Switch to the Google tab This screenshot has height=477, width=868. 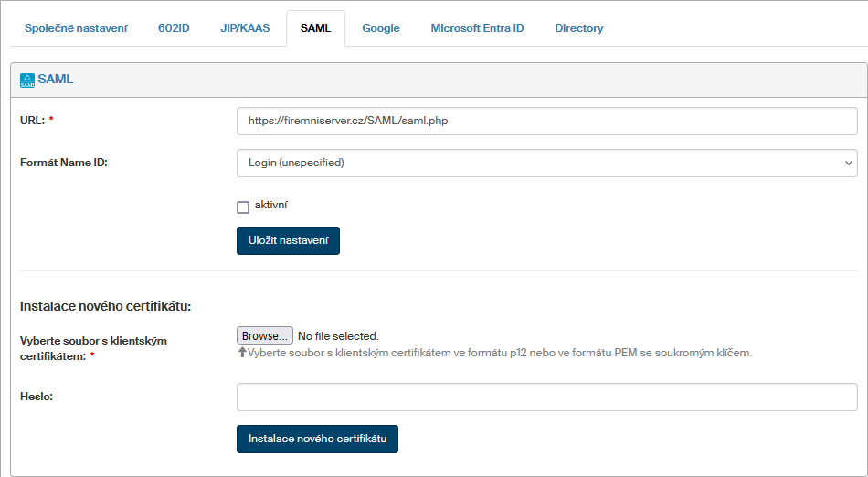tap(381, 28)
